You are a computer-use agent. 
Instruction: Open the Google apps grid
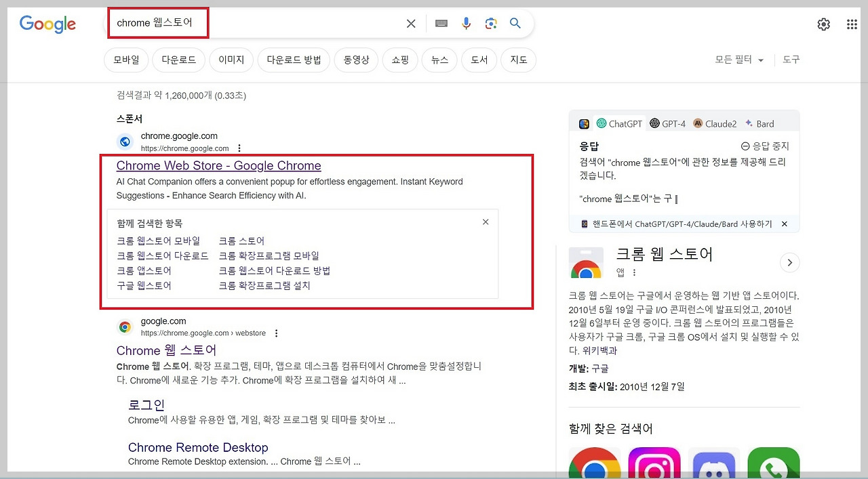click(x=852, y=24)
